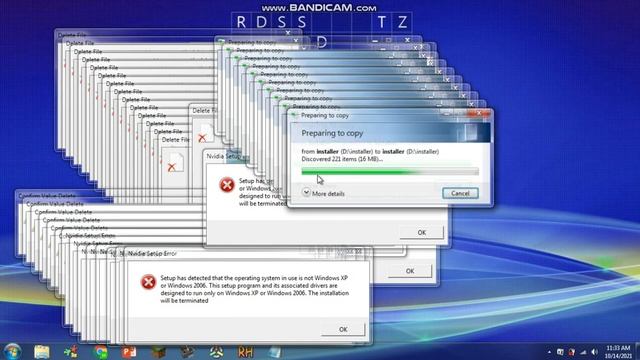Click the red error icon in front Nvidia Setup Error
Image resolution: width=640 pixels, height=360 pixels.
148,282
